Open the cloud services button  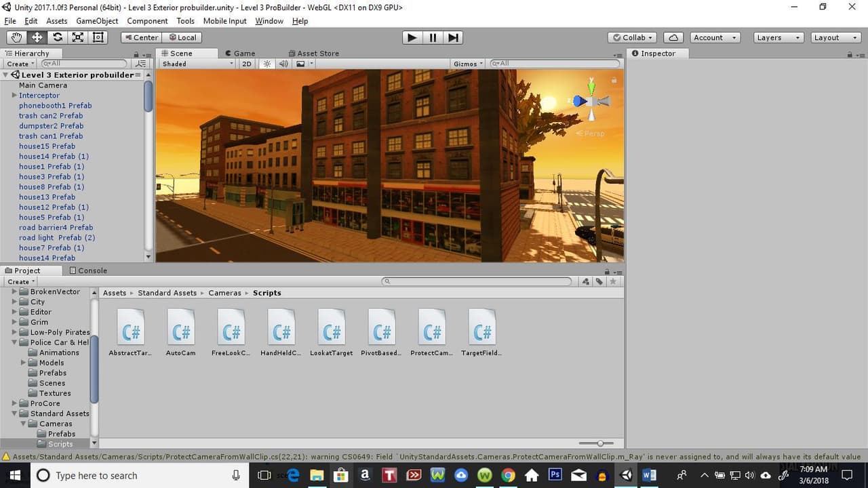[x=673, y=38]
